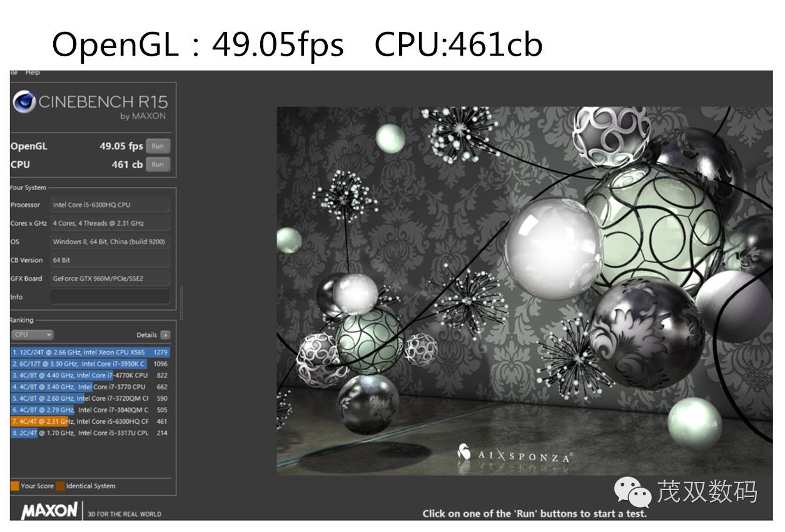
Task: Run the OpenGL benchmark test
Action: (158, 146)
